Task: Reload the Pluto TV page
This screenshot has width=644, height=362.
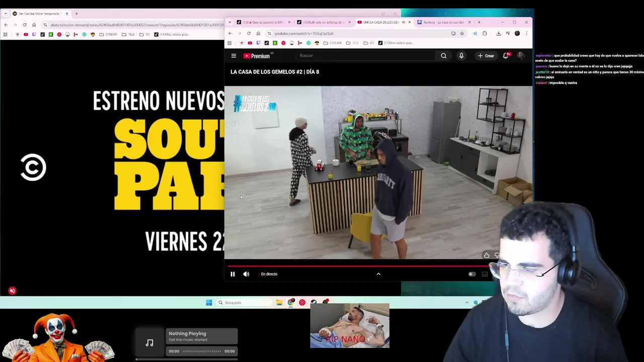Action: coord(24,25)
